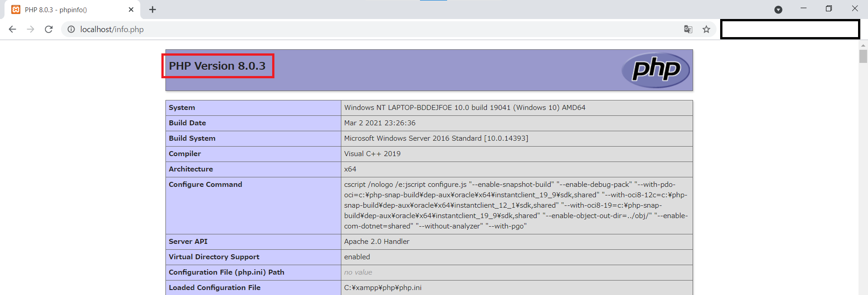This screenshot has width=868, height=295.
Task: Select the cscript /nologo configure command text
Action: tap(516, 205)
